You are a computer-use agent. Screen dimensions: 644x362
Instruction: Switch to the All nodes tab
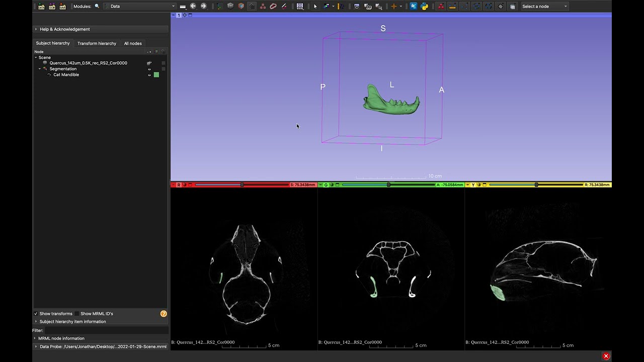coord(133,43)
